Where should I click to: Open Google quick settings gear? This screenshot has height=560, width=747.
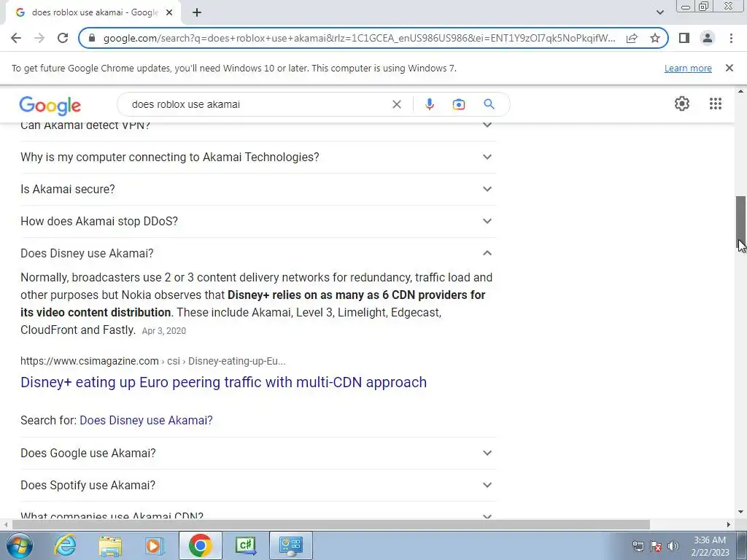click(x=682, y=104)
